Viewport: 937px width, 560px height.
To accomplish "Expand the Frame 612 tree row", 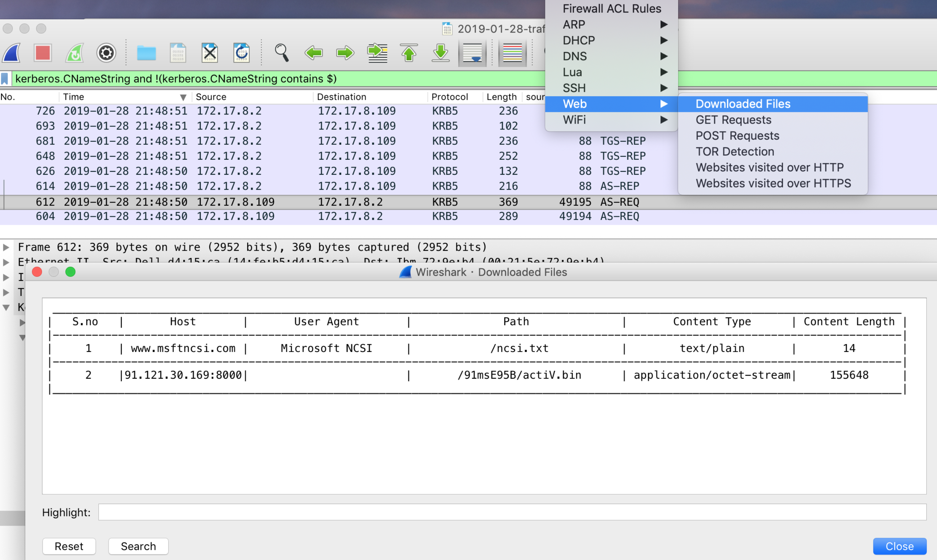I will click(6, 247).
